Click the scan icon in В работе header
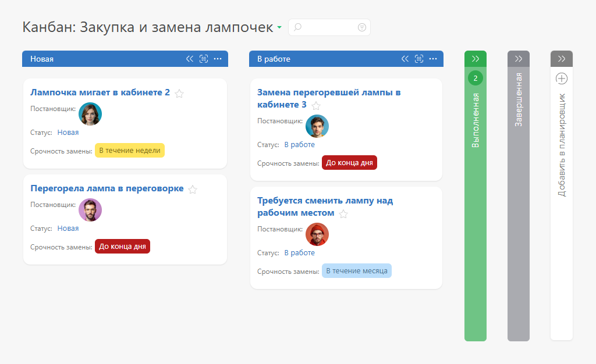 click(418, 59)
